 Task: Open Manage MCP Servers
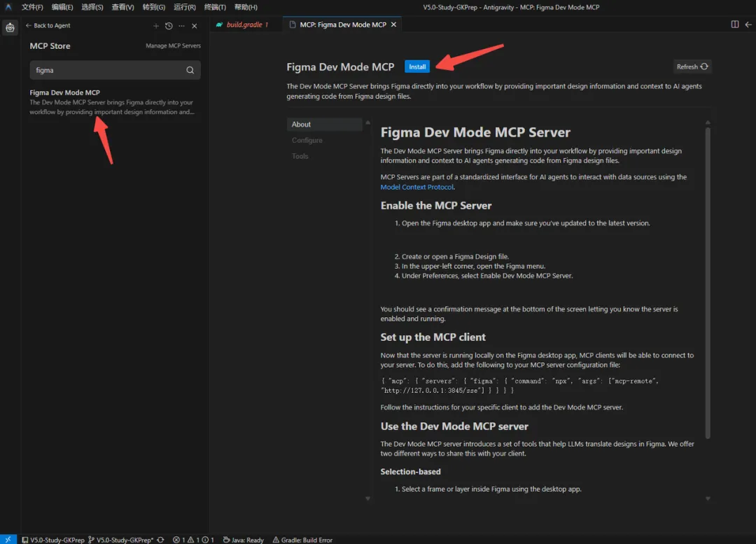173,46
